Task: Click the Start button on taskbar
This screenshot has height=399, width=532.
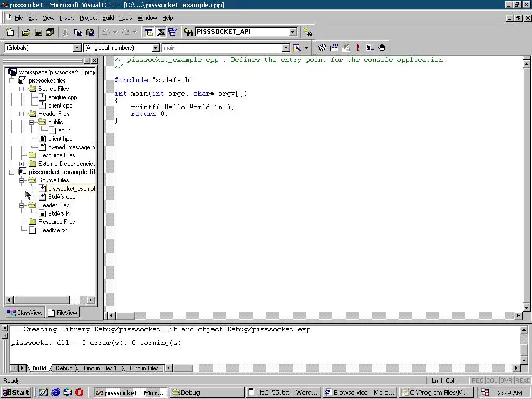Action: (x=16, y=393)
